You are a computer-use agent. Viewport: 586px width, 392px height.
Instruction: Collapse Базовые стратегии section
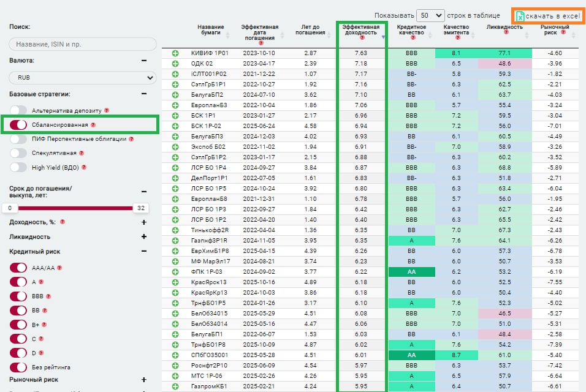pos(144,94)
